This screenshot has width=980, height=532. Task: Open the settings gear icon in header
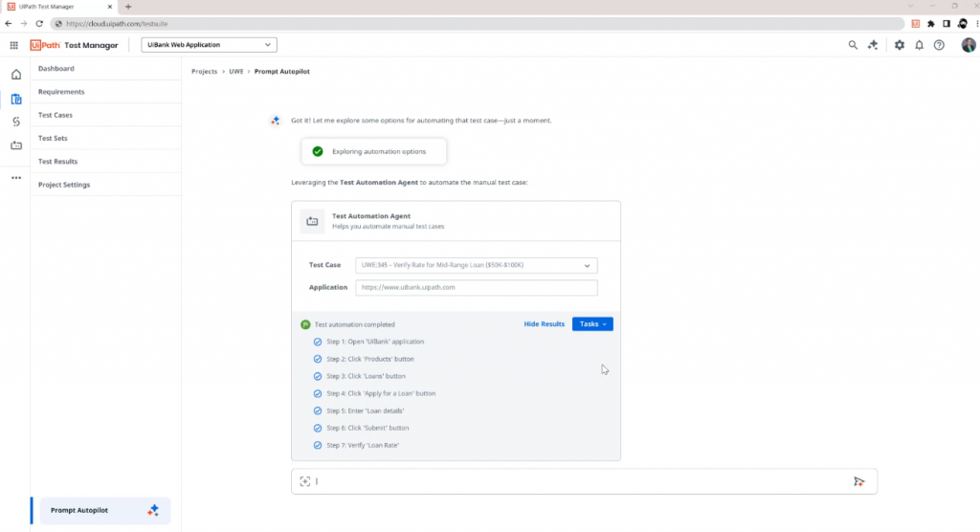click(x=899, y=45)
